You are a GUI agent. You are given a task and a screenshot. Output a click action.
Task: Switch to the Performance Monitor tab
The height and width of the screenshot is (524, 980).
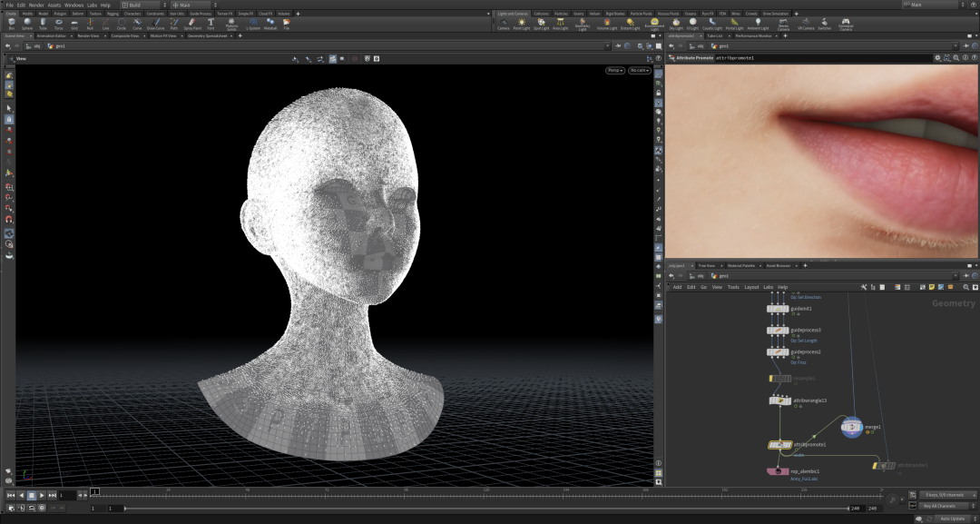coord(753,35)
